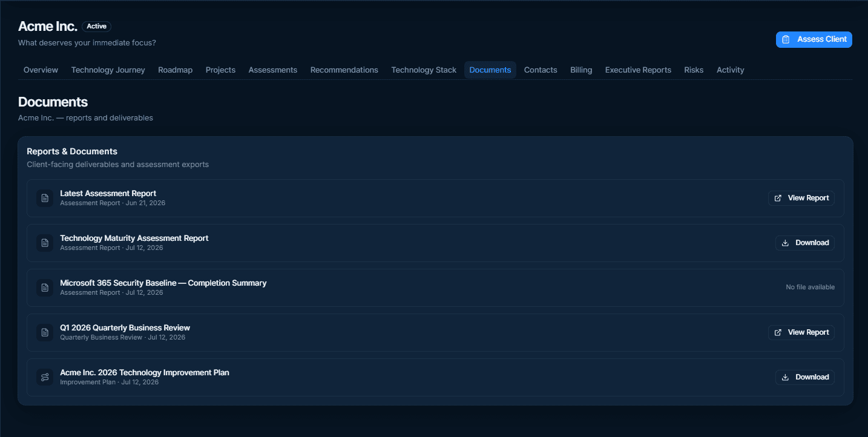Image resolution: width=868 pixels, height=437 pixels.
Task: Click the Documents page heading
Action: (53, 102)
